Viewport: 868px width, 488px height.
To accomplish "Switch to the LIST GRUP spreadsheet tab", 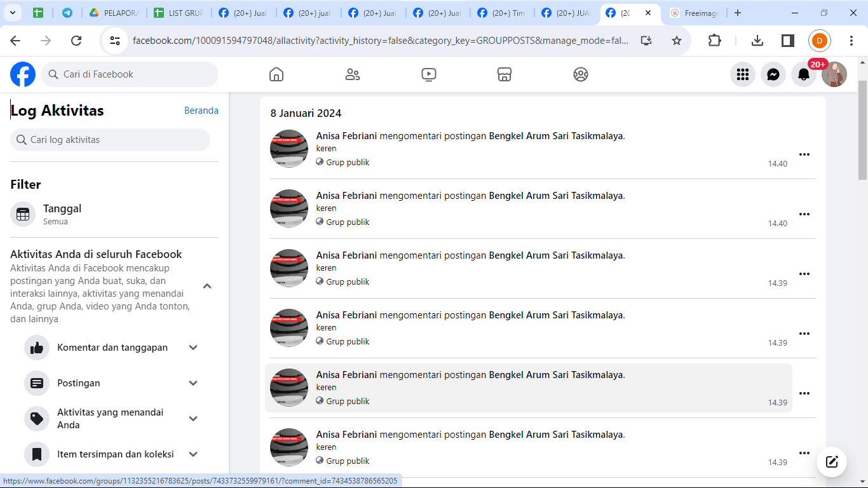I will (179, 13).
